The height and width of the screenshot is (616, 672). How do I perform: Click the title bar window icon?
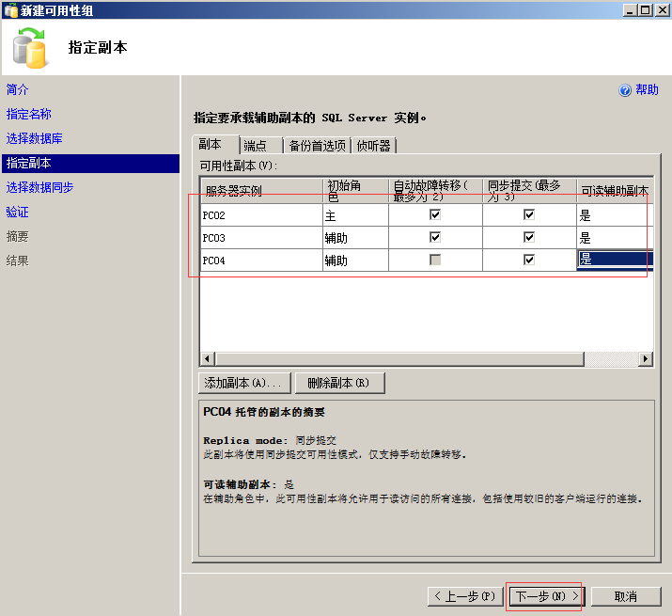[10, 9]
